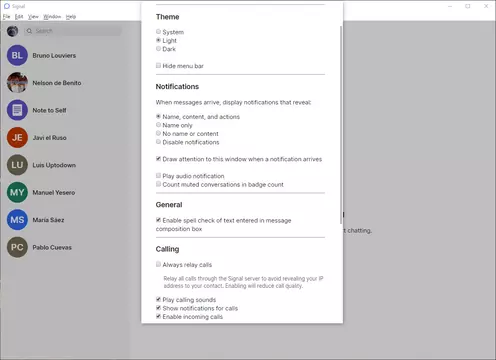The height and width of the screenshot is (360, 496).
Task: Open Bruno Louviers BL avatar conversation
Action: pyautogui.click(x=17, y=55)
